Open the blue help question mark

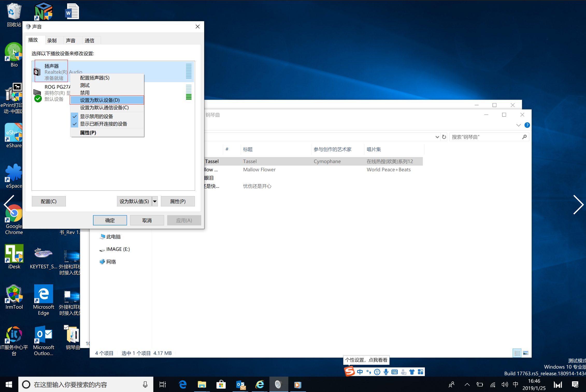527,125
